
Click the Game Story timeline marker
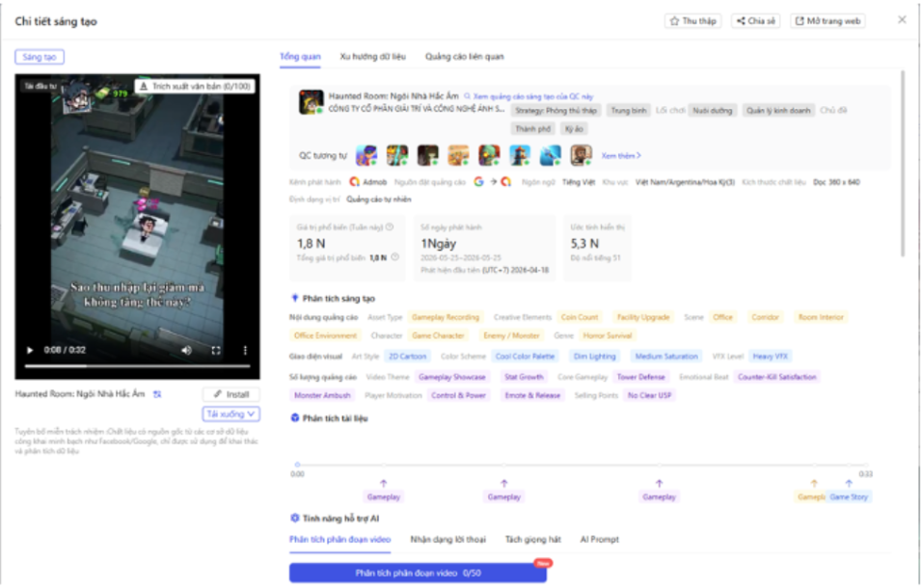(x=849, y=497)
